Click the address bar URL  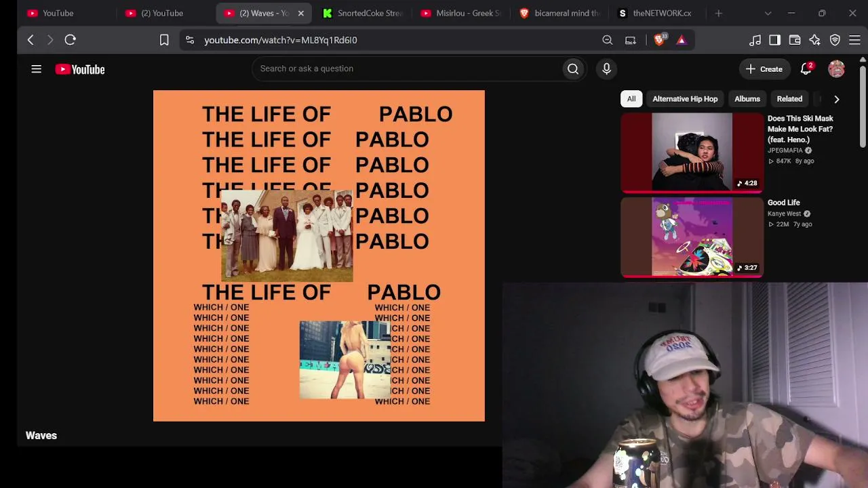pyautogui.click(x=281, y=40)
